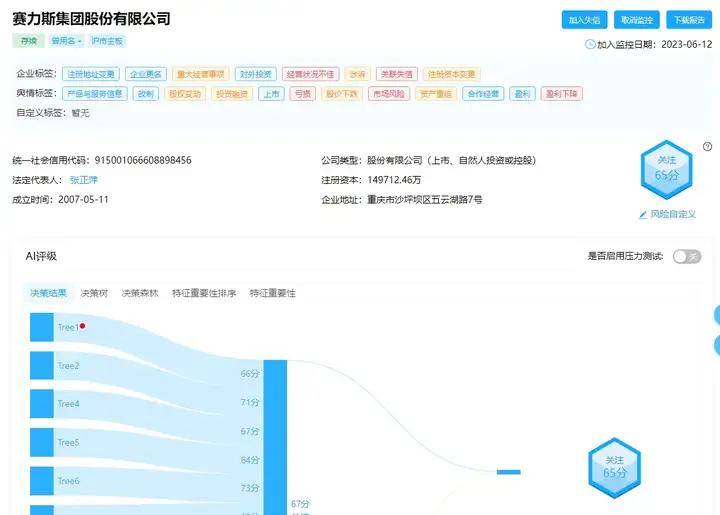The width and height of the screenshot is (720, 515).
Task: Open the 决策森林 tab
Action: coord(140,293)
